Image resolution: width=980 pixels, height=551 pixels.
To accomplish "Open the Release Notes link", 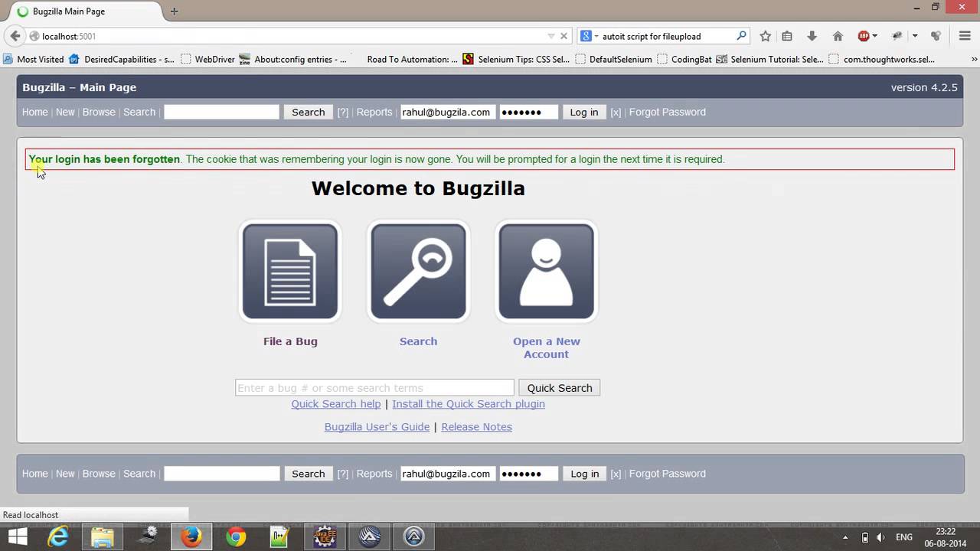I will pos(476,427).
